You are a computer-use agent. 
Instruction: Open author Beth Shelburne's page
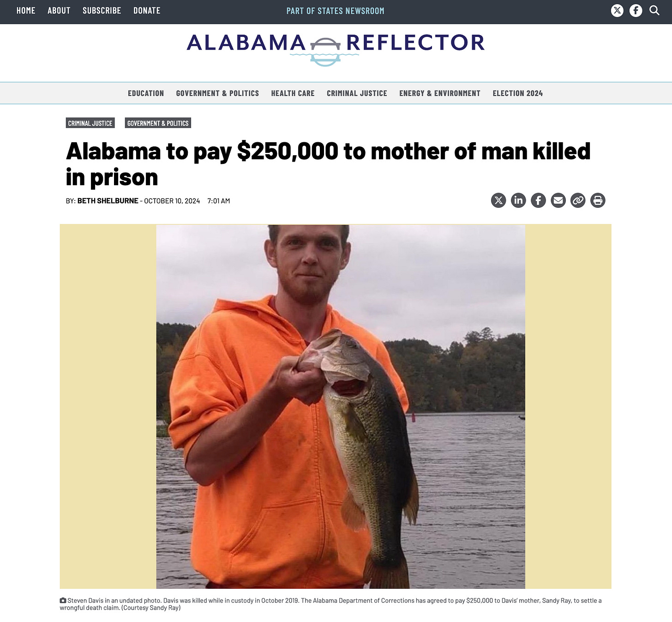tap(108, 201)
